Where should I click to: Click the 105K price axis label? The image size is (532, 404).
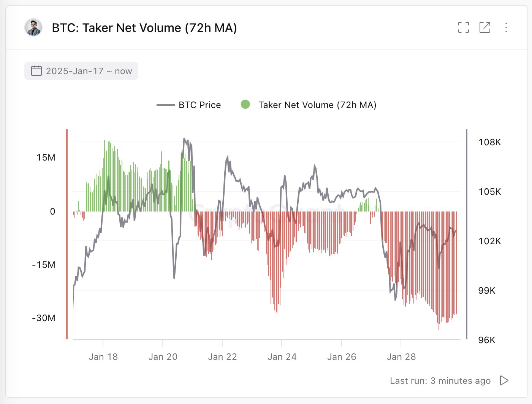tap(490, 192)
